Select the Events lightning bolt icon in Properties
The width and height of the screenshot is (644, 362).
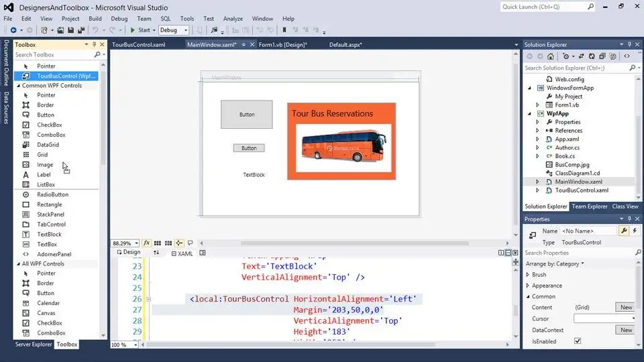(635, 231)
